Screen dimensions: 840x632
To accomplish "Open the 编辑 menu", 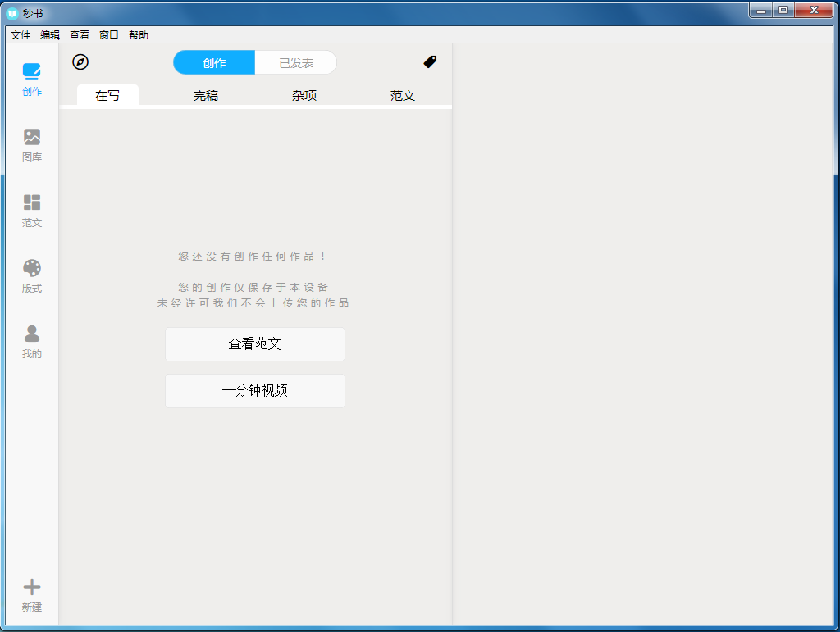I will (x=50, y=34).
